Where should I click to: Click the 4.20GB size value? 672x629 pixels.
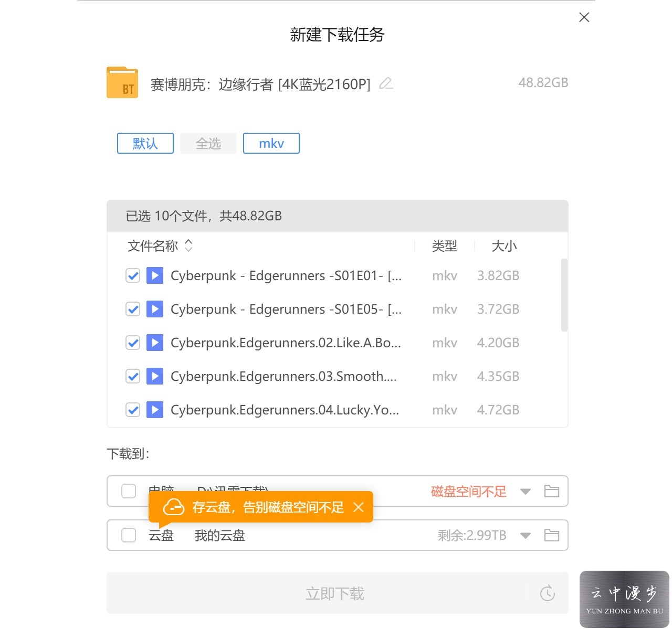coord(498,343)
